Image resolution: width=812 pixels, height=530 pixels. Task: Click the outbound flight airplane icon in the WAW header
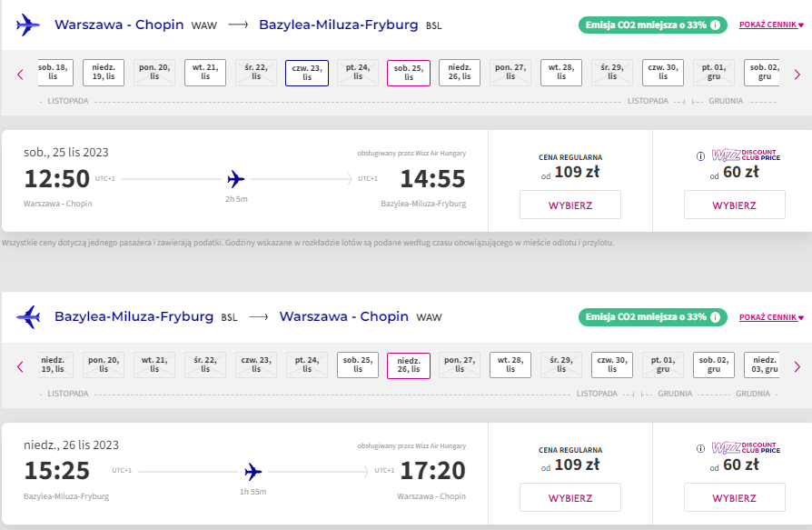28,25
